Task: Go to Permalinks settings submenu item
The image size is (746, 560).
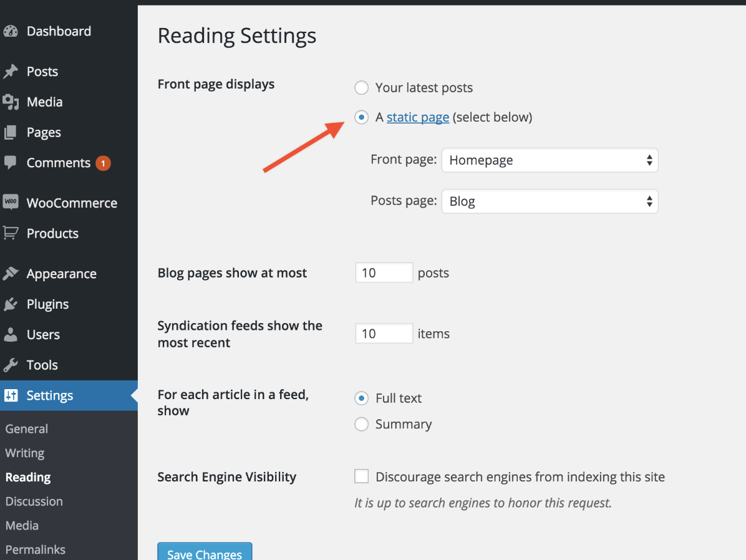Action: point(35,549)
